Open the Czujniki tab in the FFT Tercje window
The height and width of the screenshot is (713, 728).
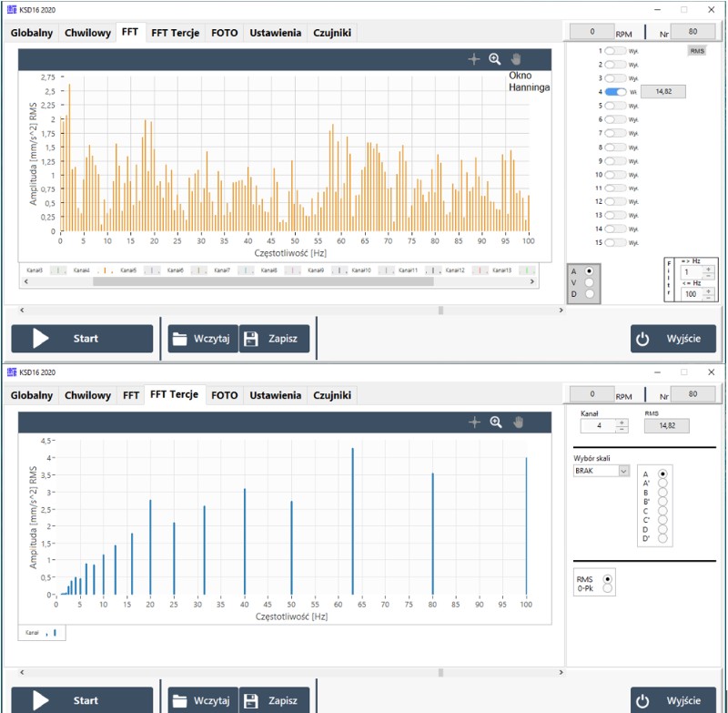(x=331, y=395)
